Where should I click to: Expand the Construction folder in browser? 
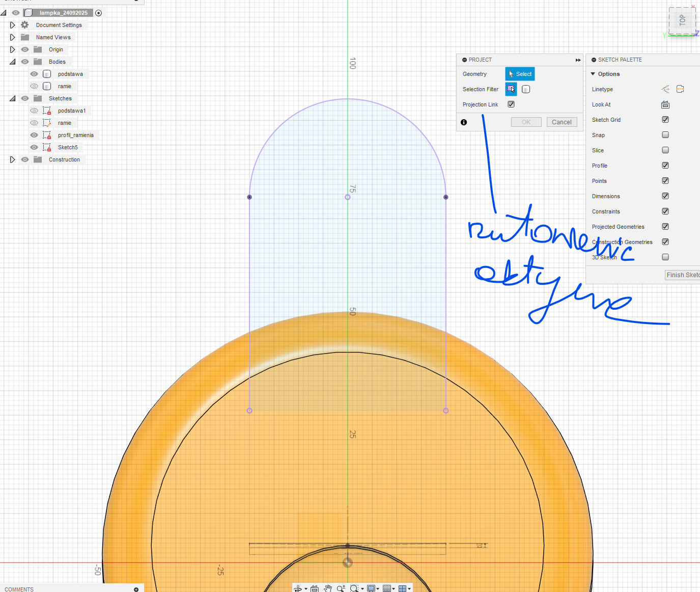pyautogui.click(x=12, y=159)
